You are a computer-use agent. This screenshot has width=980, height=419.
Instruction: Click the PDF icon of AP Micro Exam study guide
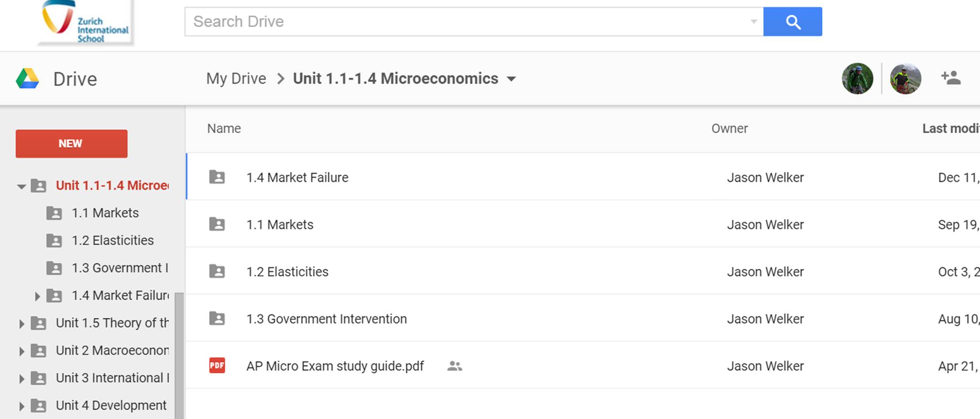[217, 365]
